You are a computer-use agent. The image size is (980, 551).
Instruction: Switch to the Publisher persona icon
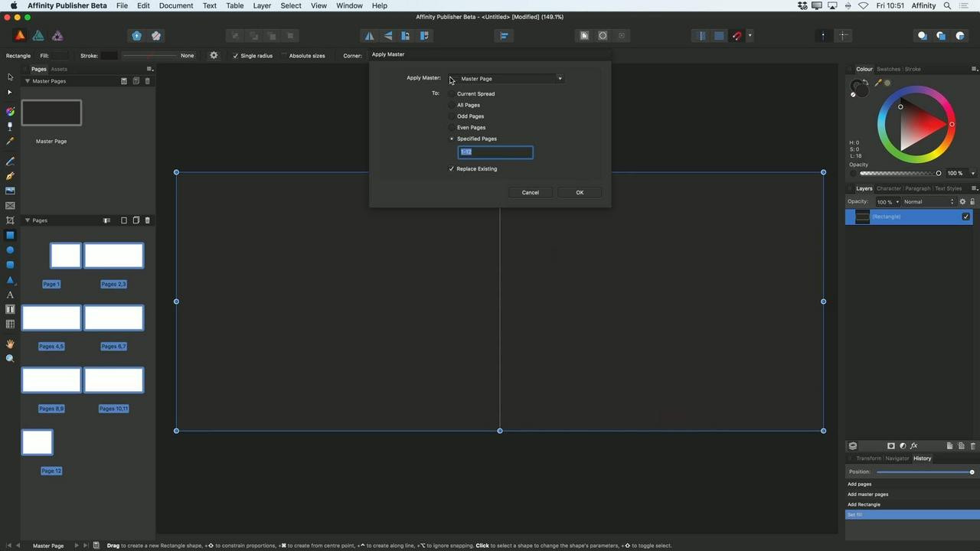pos(20,35)
